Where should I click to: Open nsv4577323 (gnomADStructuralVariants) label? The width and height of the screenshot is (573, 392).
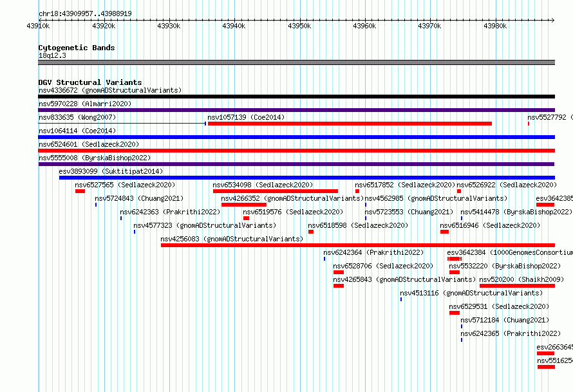(x=205, y=225)
